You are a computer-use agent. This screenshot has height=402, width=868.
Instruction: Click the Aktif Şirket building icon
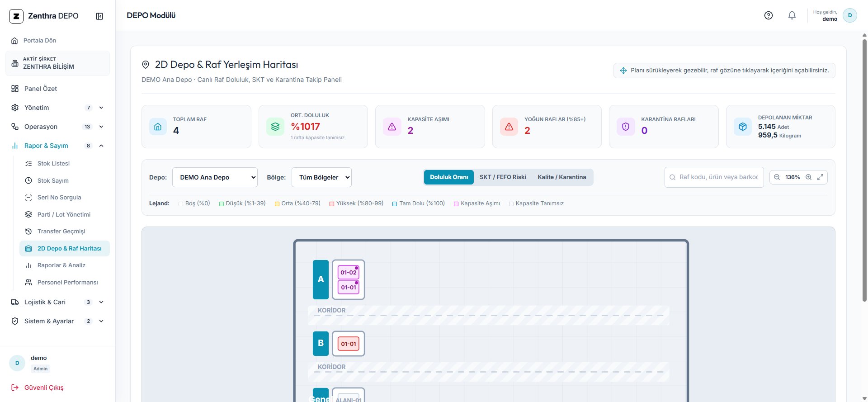(15, 63)
